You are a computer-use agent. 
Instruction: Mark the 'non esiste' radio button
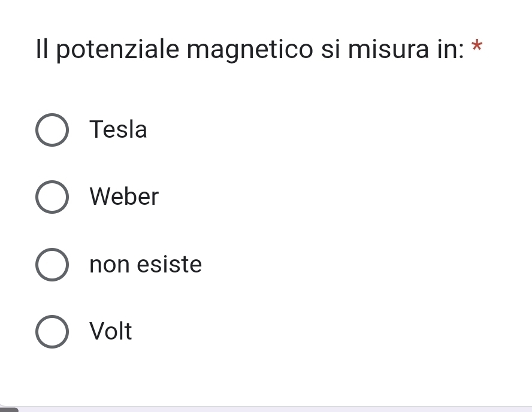[52, 264]
